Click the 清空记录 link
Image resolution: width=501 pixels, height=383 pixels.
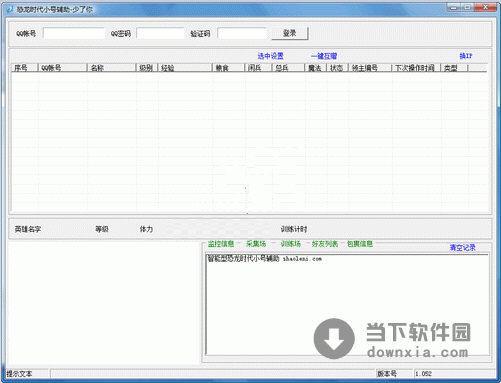click(462, 248)
